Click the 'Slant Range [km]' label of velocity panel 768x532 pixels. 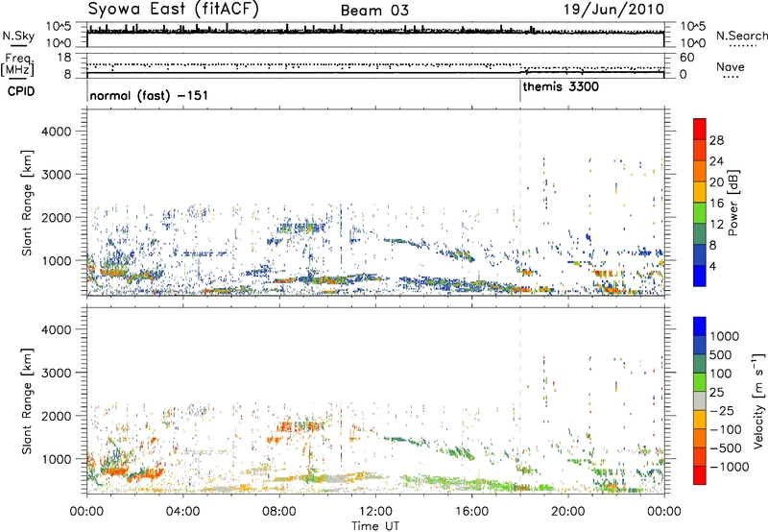[27, 401]
